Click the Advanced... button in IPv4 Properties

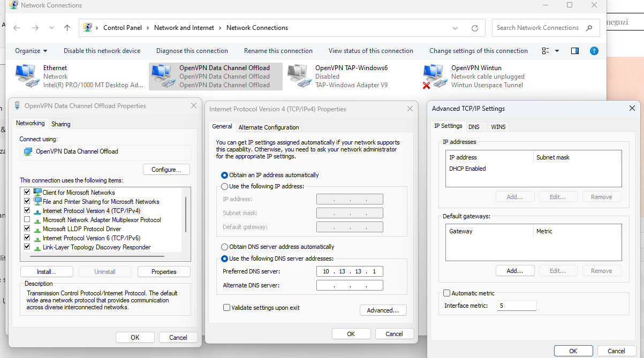click(x=383, y=310)
